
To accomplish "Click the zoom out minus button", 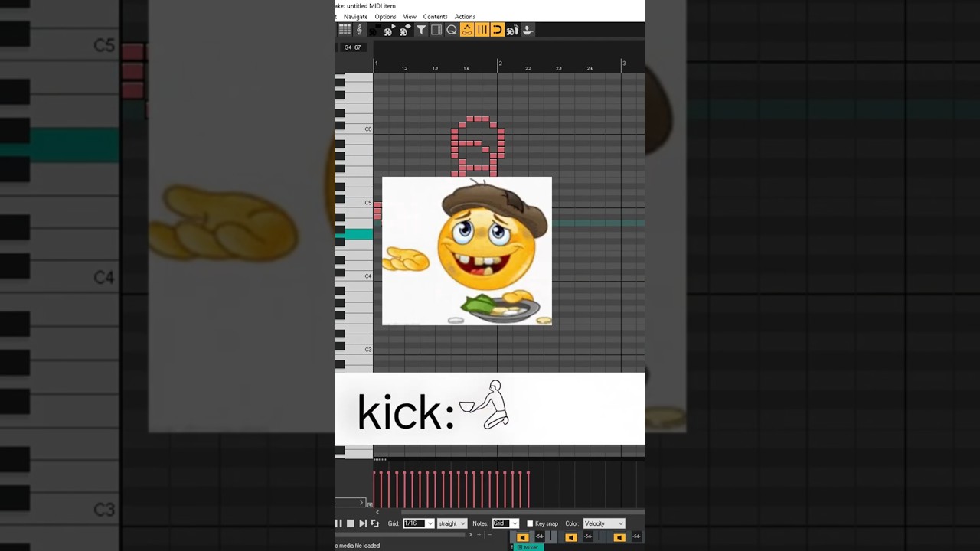I will pos(489,534).
